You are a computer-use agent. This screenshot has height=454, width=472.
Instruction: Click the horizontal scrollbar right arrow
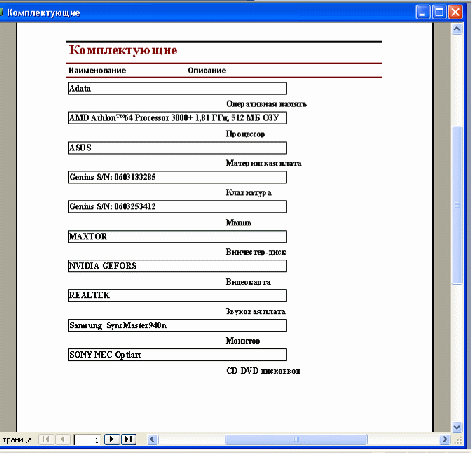[x=445, y=439]
